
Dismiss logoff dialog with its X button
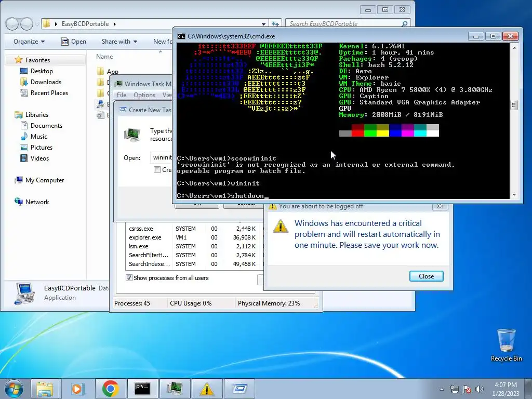point(440,206)
